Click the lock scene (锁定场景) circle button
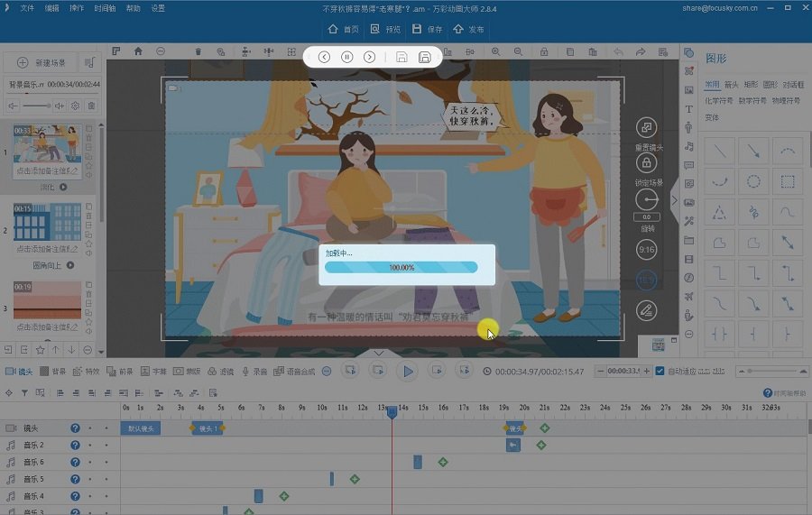The image size is (812, 515). [646, 163]
